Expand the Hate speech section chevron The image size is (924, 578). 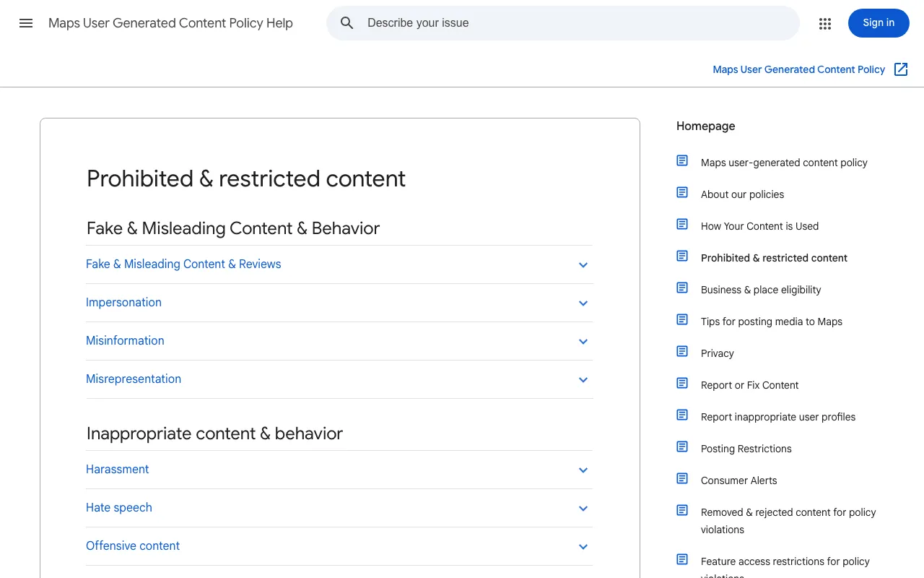(x=583, y=509)
